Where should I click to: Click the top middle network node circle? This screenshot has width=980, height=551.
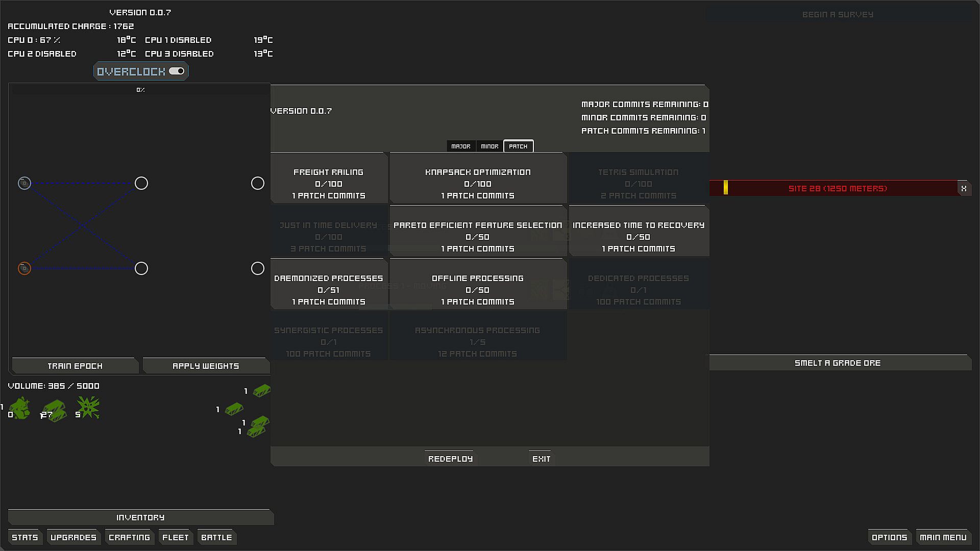pos(141,183)
